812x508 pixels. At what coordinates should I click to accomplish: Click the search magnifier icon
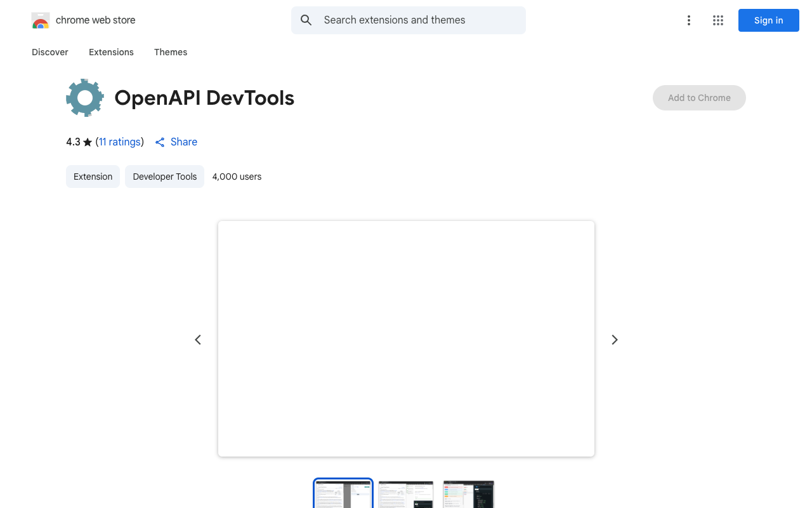(x=306, y=20)
